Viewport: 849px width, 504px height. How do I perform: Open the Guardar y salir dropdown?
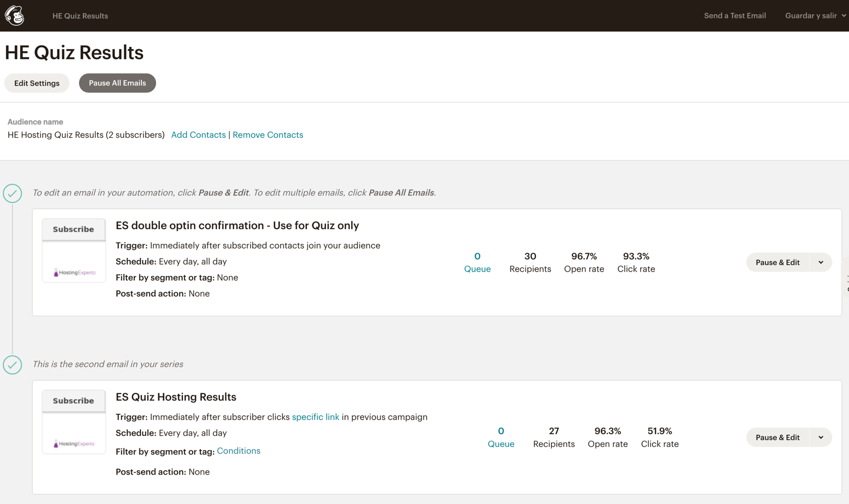click(x=815, y=16)
